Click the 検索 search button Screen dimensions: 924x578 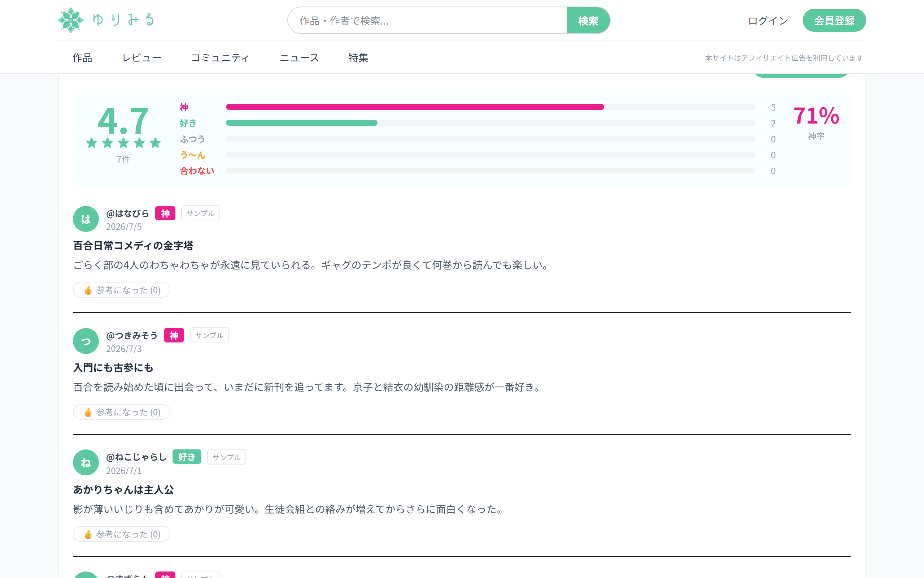click(588, 20)
